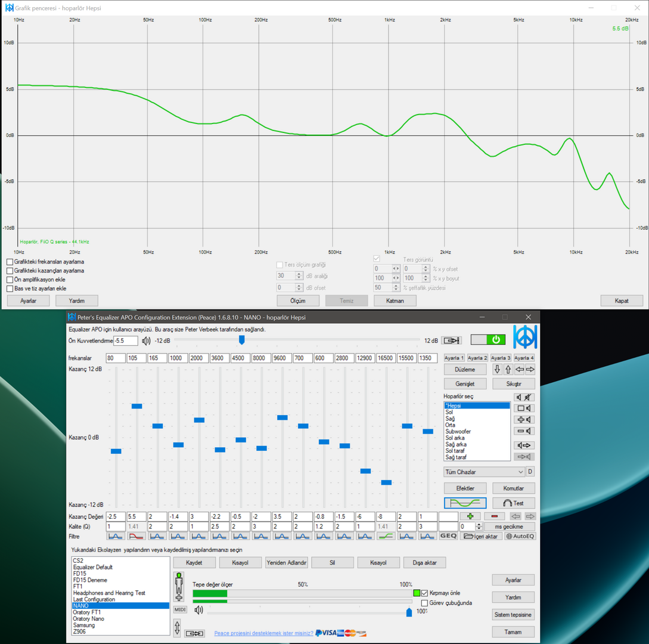Click the speaker copy arrow icon

524,445
